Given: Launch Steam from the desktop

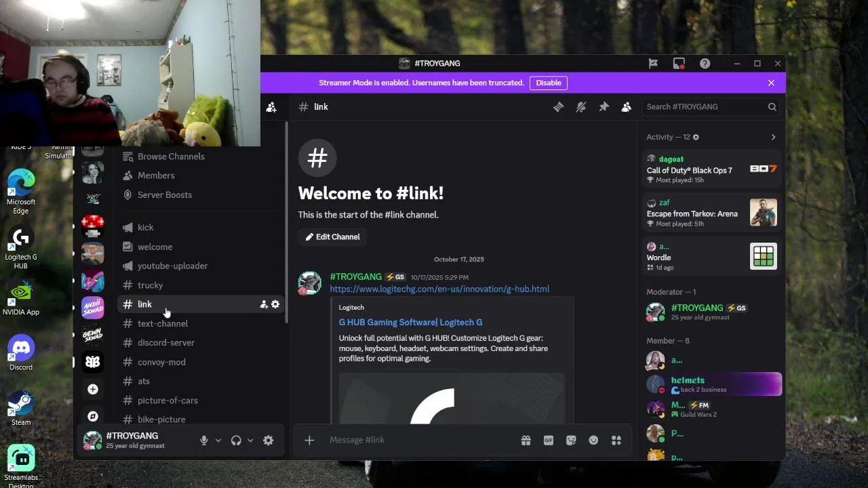Looking at the screenshot, I should [21, 409].
